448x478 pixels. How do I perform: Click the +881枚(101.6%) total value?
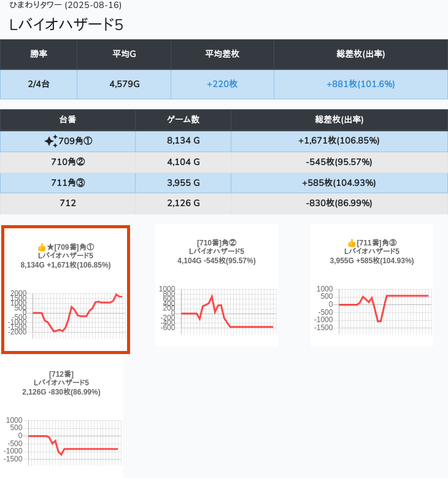point(360,84)
